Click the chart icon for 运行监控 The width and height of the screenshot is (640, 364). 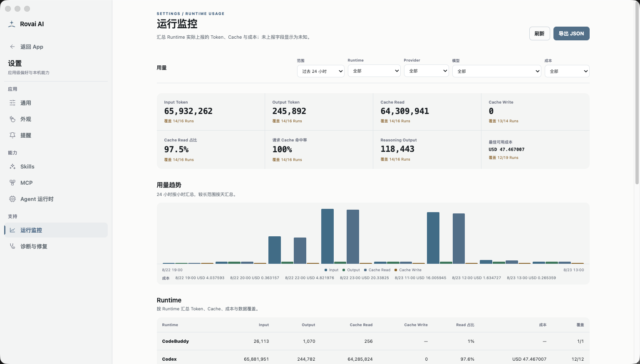pos(12,230)
